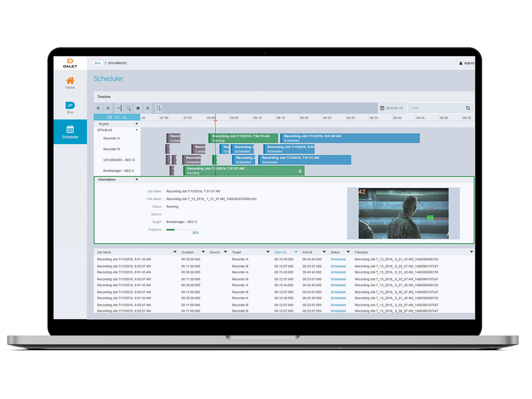532x399 pixels.
Task: Open the Brio sidebar item
Action: pos(70,108)
